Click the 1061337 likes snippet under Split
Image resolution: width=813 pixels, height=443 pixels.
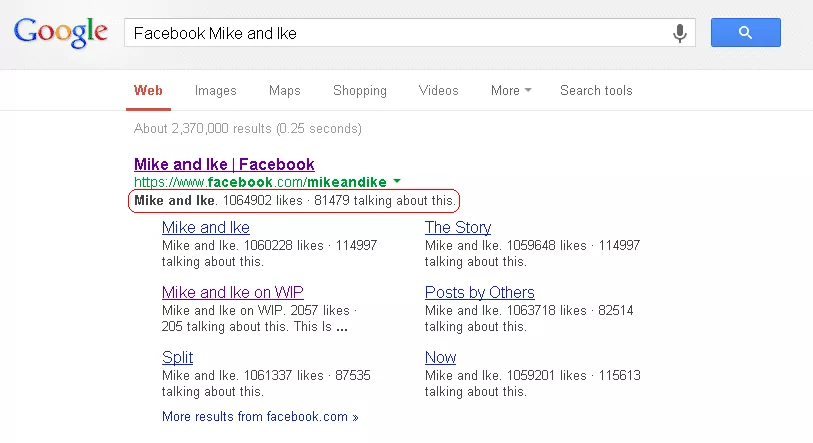[267, 383]
